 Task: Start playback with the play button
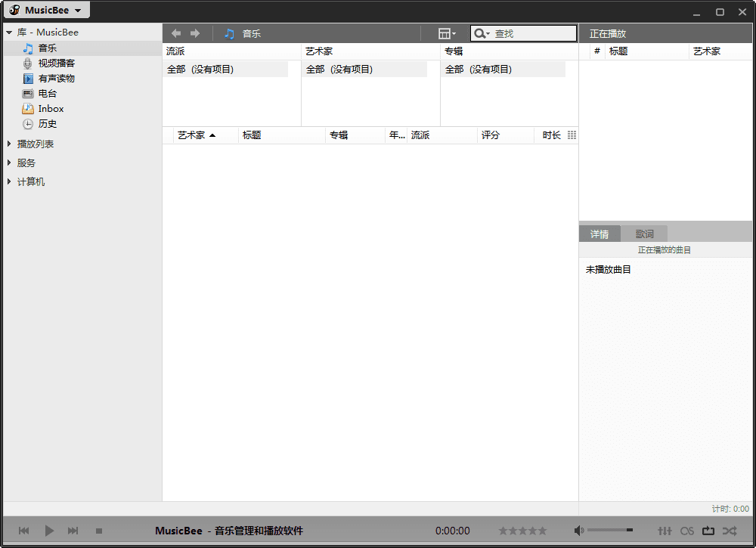click(x=48, y=531)
